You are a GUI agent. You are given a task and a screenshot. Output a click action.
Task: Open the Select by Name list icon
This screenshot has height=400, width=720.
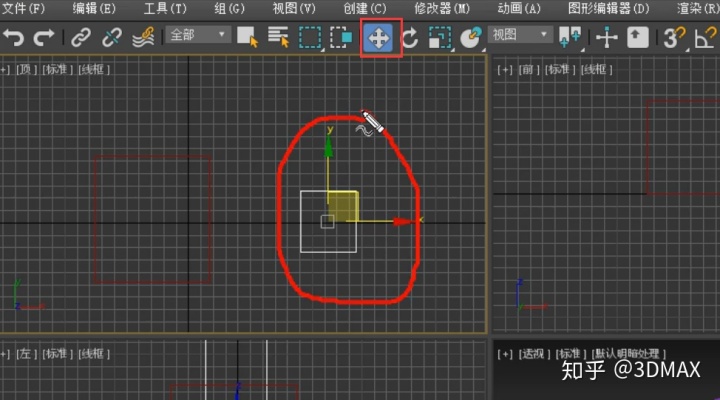click(278, 37)
